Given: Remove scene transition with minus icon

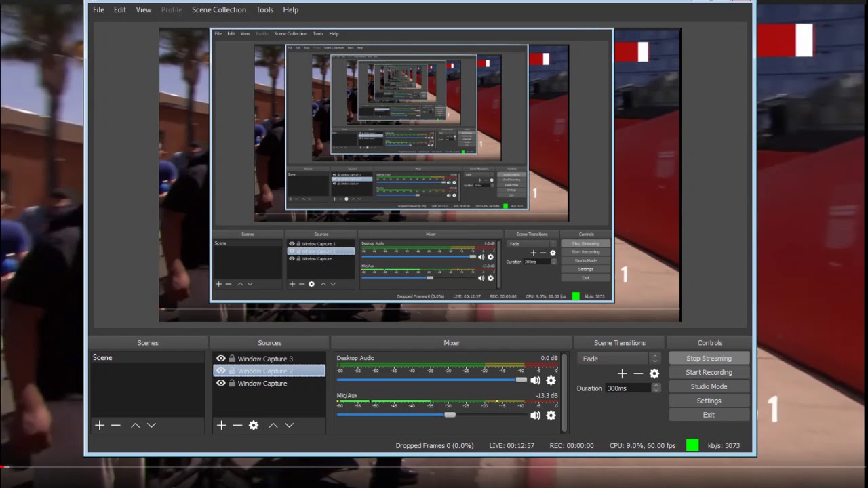Looking at the screenshot, I should coord(638,373).
